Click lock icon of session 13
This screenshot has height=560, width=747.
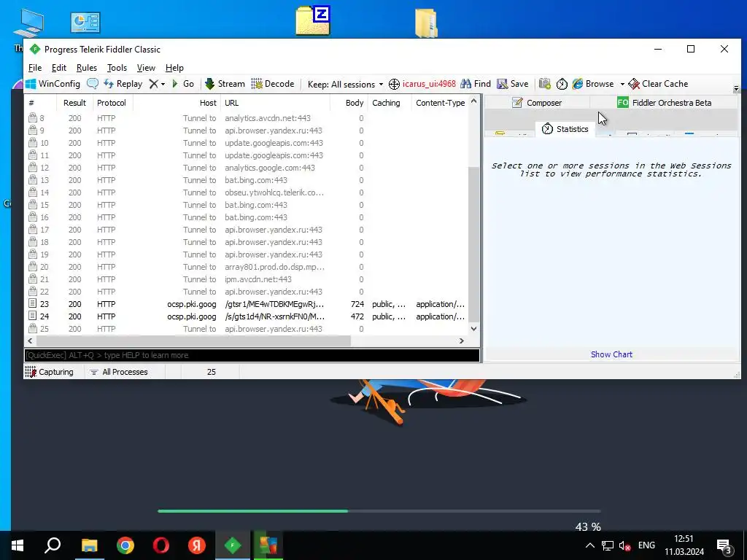[32, 179]
